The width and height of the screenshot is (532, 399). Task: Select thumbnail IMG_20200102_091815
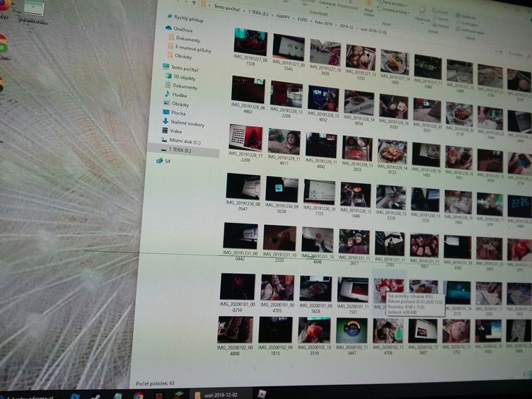274,337
